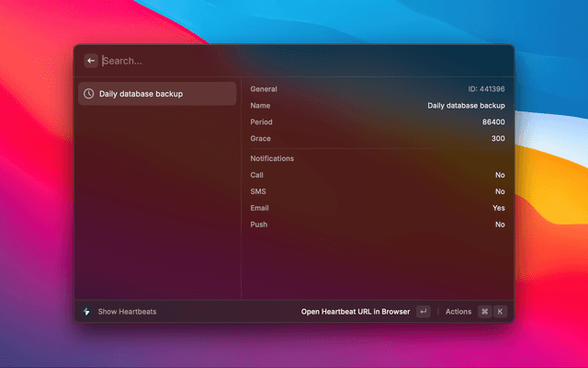The image size is (588, 368).
Task: Click the Email notification Yes value
Action: 498,208
